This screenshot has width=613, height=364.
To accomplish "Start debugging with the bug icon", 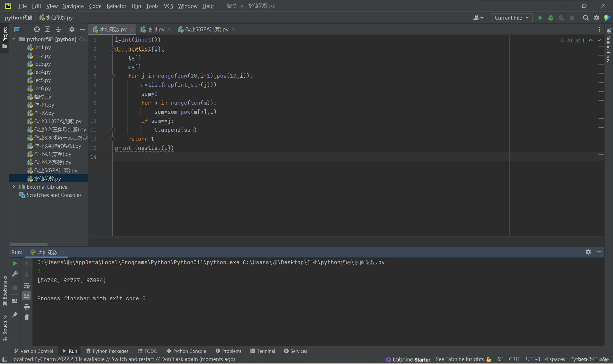I will click(551, 18).
